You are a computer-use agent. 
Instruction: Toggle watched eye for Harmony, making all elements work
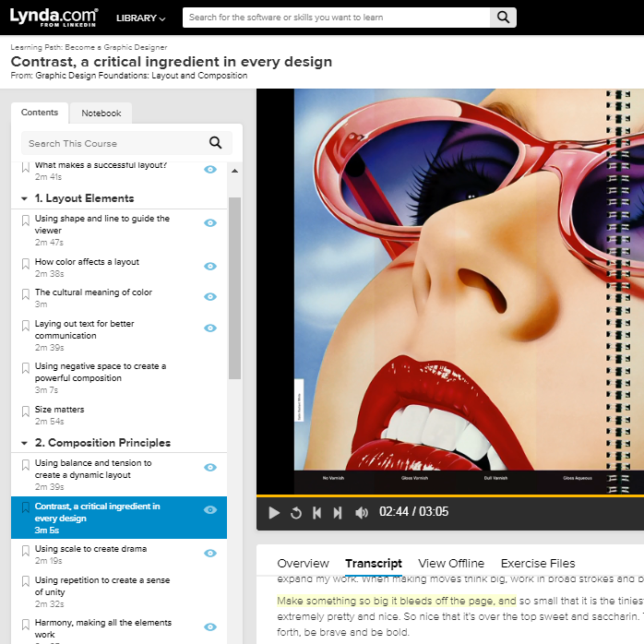coord(210,626)
